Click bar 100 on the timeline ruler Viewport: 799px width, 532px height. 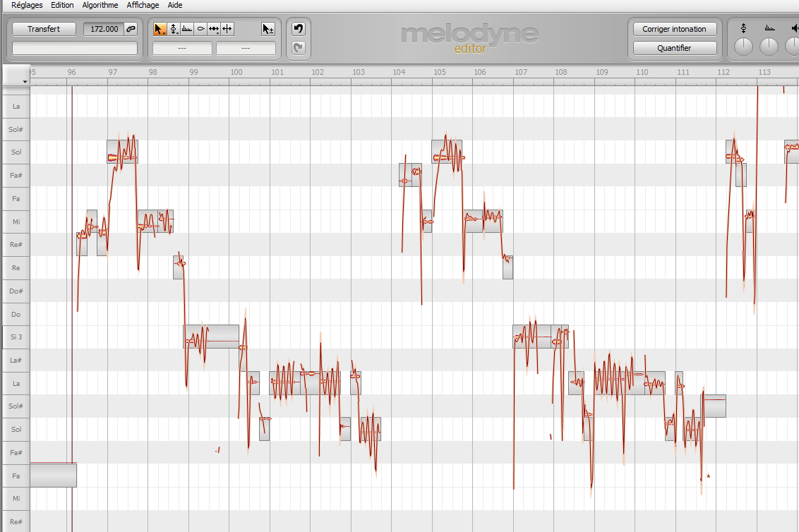pos(236,73)
